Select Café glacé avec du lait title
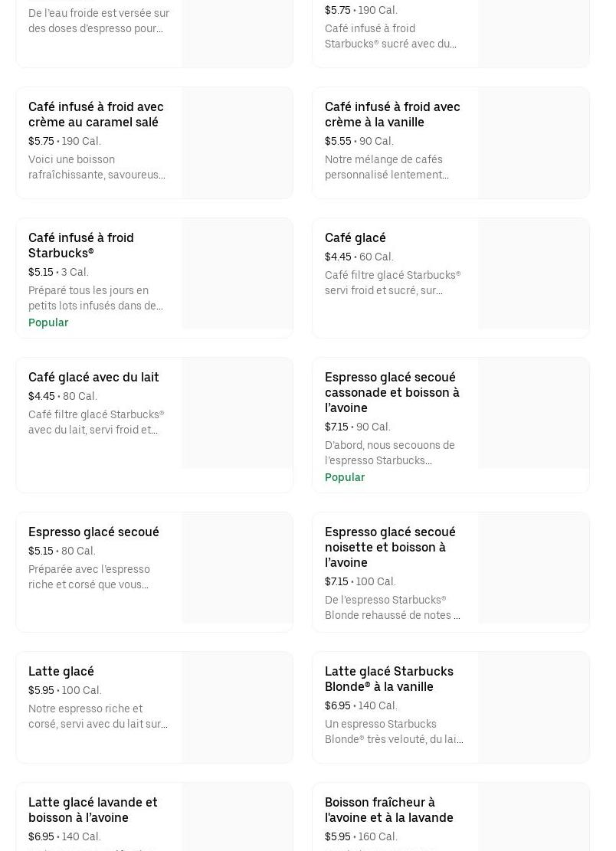Image resolution: width=616 pixels, height=851 pixels. click(x=93, y=377)
